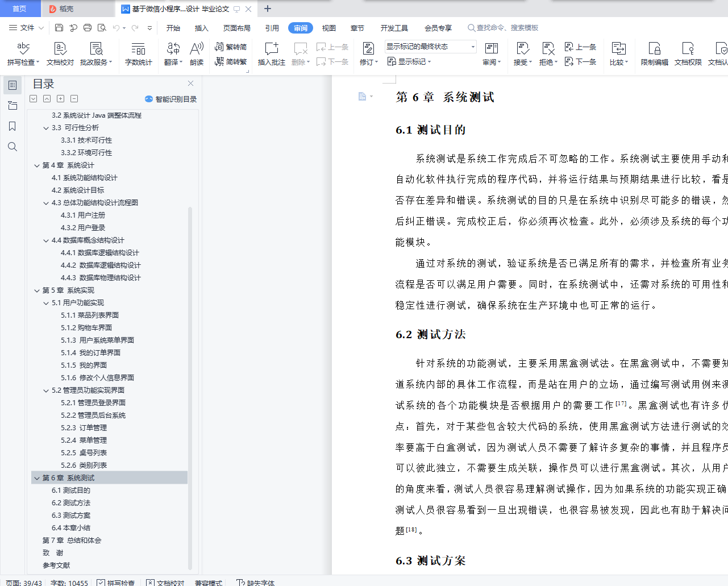Go to next revision (下一条) beside Reject
The image size is (728, 586).
(580, 61)
